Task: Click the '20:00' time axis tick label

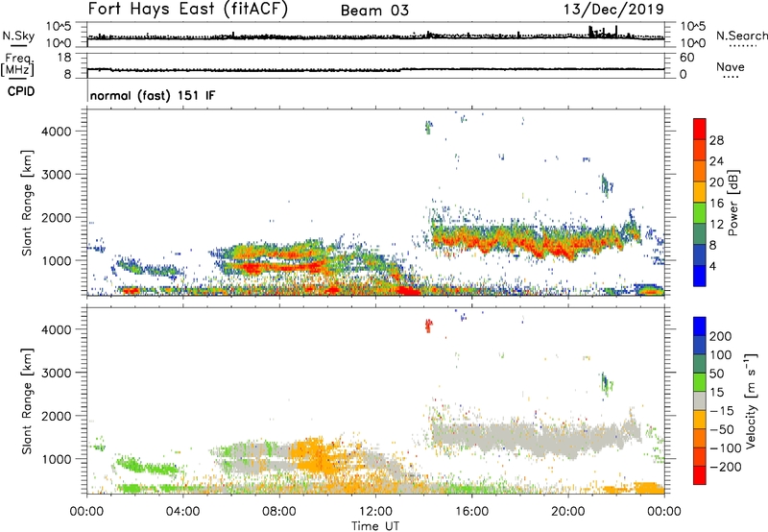Action: pyautogui.click(x=568, y=512)
